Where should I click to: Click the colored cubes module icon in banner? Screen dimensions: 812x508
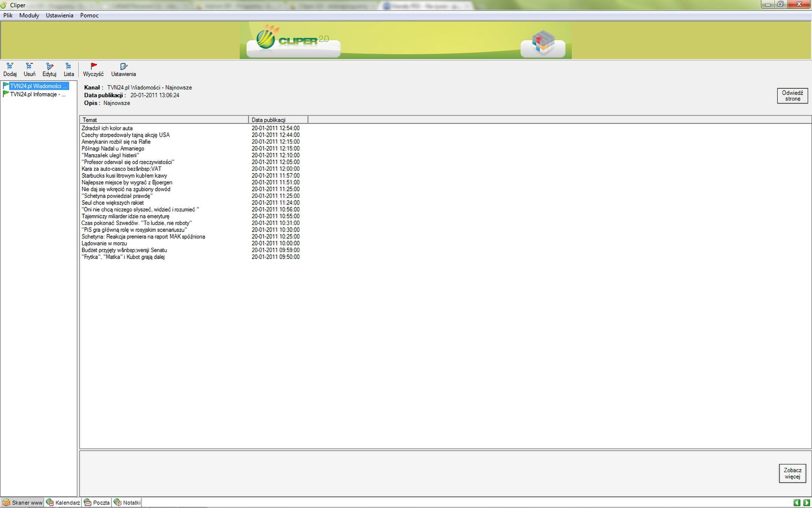pyautogui.click(x=543, y=44)
